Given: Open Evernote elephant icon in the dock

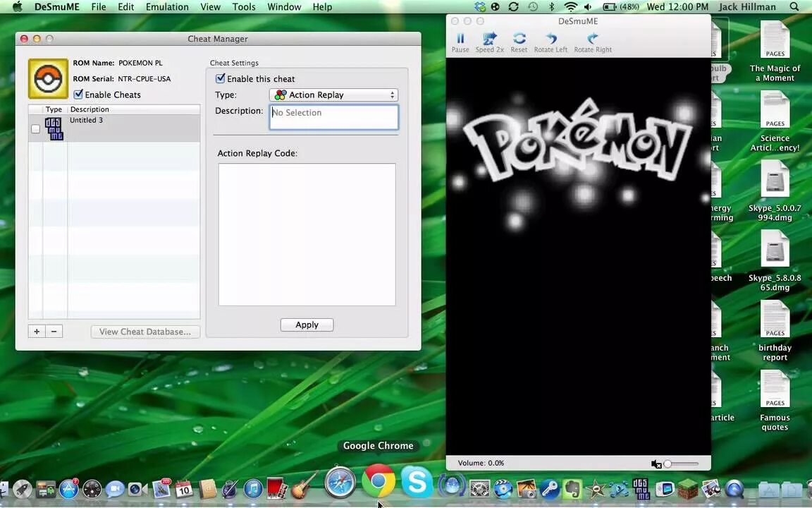Looking at the screenshot, I should pos(572,489).
